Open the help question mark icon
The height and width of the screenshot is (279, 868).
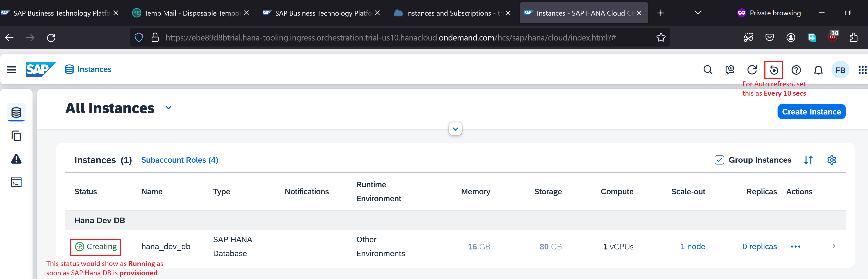pos(796,70)
